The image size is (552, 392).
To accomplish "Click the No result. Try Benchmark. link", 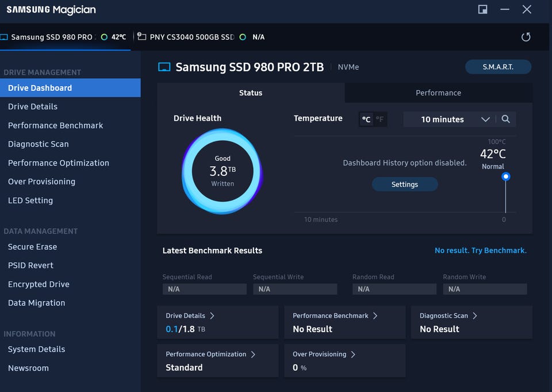I will pyautogui.click(x=481, y=251).
